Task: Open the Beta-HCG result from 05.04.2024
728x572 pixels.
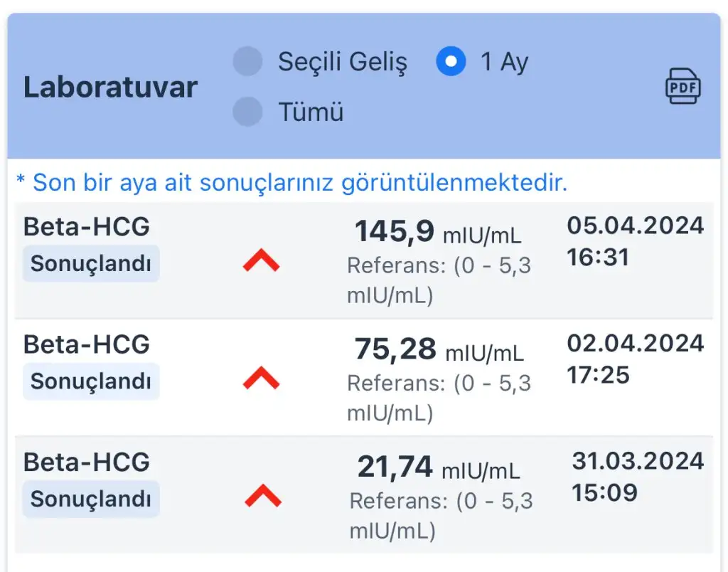Action: coord(87,226)
